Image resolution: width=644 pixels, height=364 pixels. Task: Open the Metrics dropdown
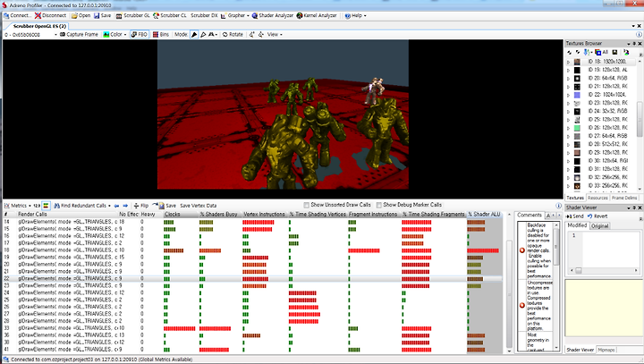[18, 206]
